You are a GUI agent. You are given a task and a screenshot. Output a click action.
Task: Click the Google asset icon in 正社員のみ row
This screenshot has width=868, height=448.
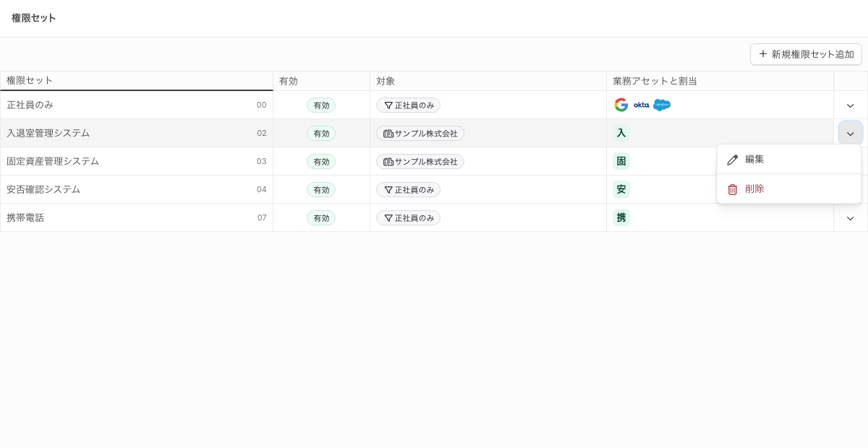[x=621, y=105]
